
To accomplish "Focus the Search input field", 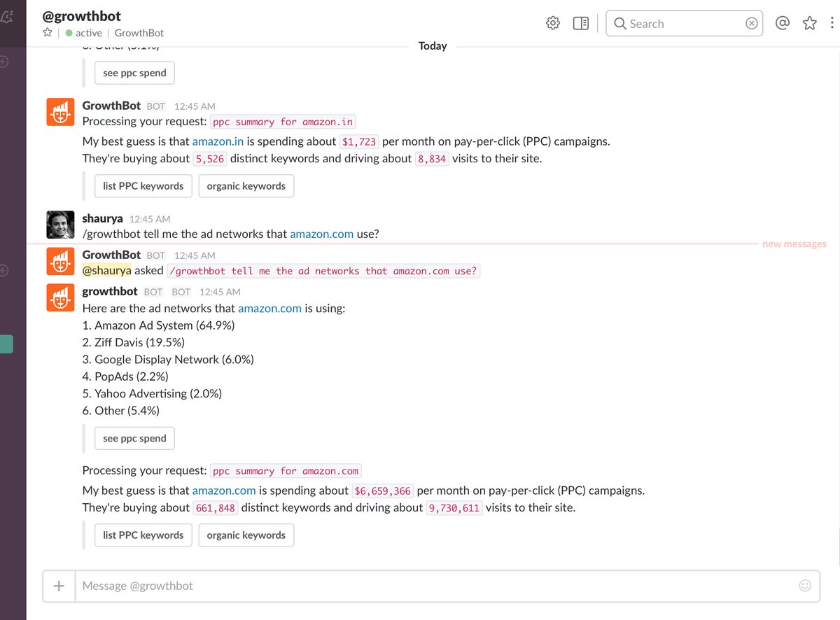I will (x=684, y=23).
